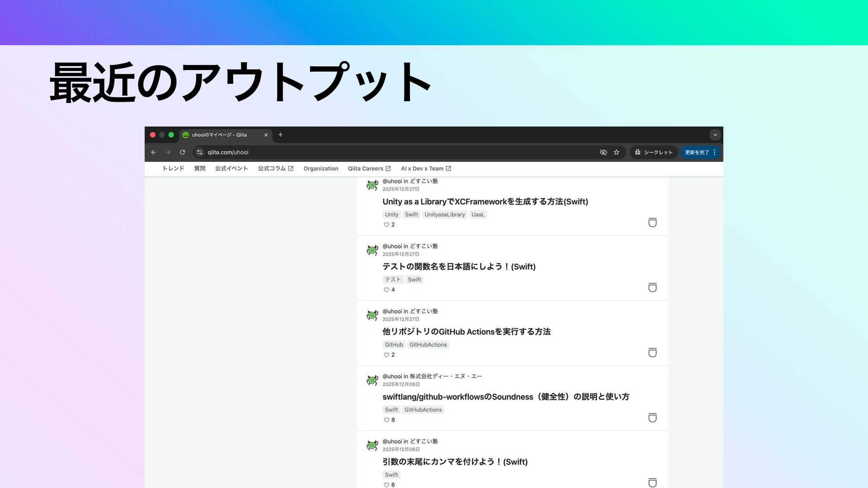Viewport: 868px width, 488px height.
Task: Click the UnityasaLibrary tag
Action: (444, 215)
